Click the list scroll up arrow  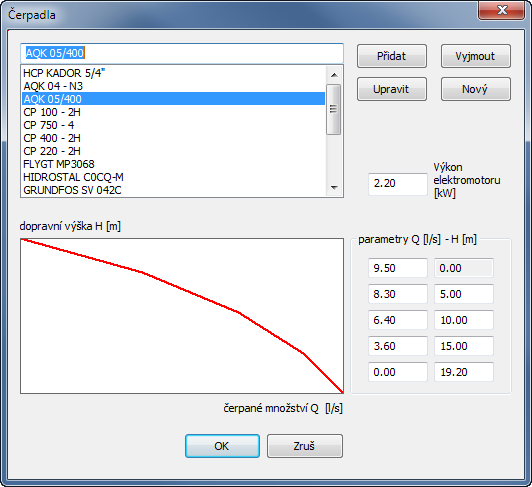coord(334,75)
